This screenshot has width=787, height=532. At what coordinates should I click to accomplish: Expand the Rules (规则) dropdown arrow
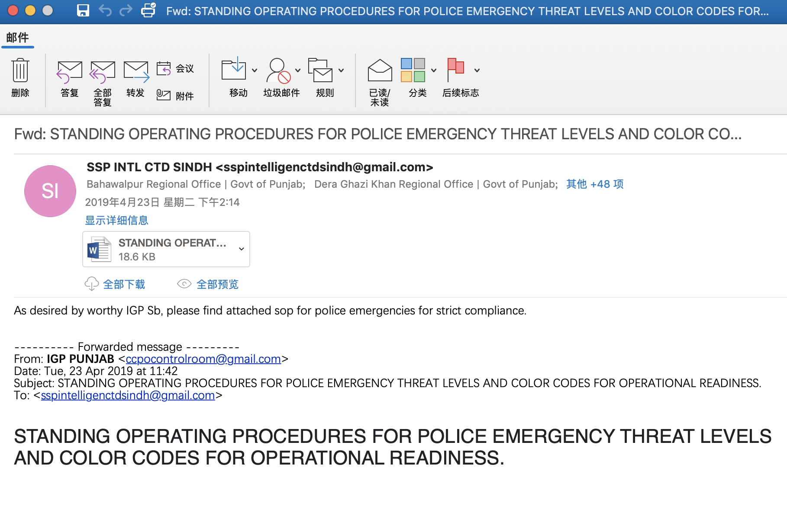click(341, 70)
